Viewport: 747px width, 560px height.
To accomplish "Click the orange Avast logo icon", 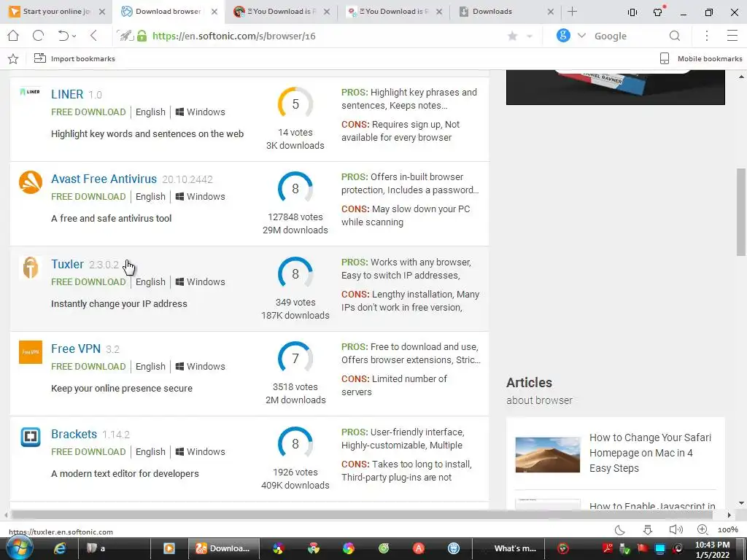I will (31, 182).
